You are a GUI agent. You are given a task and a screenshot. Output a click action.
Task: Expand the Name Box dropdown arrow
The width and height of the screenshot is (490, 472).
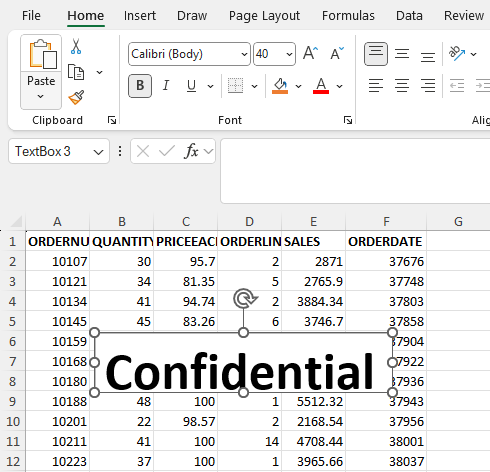point(98,152)
